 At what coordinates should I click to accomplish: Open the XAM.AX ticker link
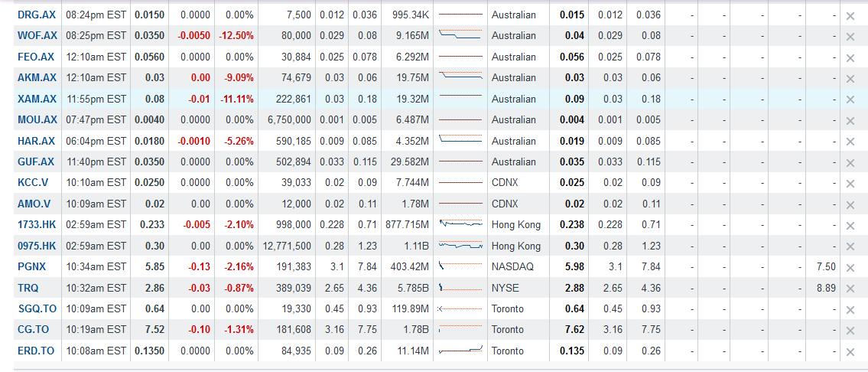point(37,99)
